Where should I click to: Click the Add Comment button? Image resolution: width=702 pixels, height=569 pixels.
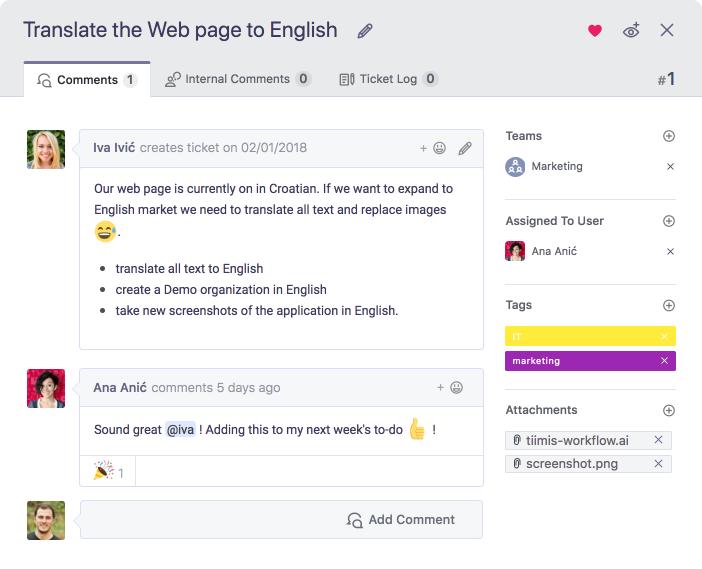point(400,520)
